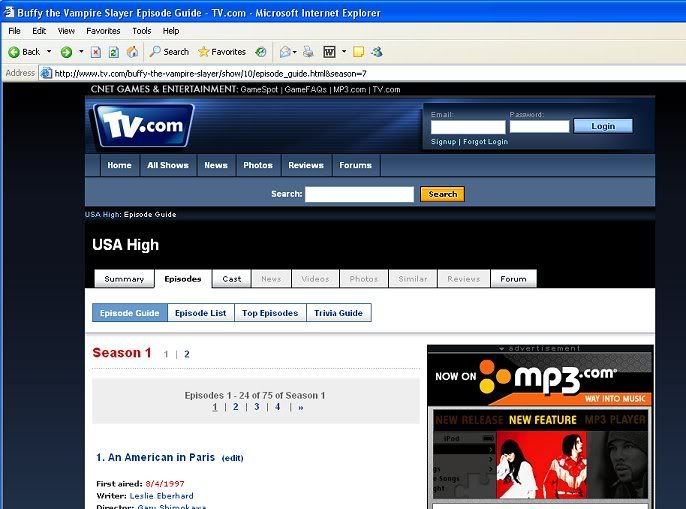Click the Back arrow icon
The width and height of the screenshot is (686, 509).
[14, 52]
